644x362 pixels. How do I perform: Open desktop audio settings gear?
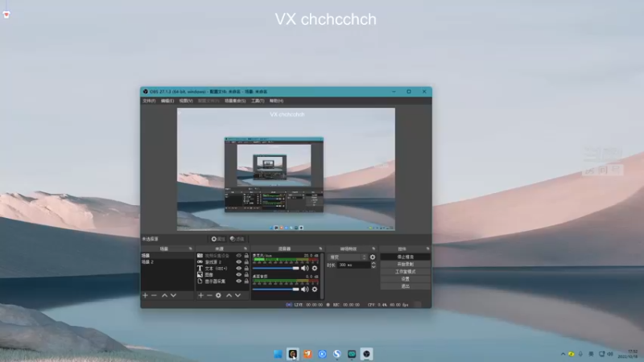[x=315, y=289]
